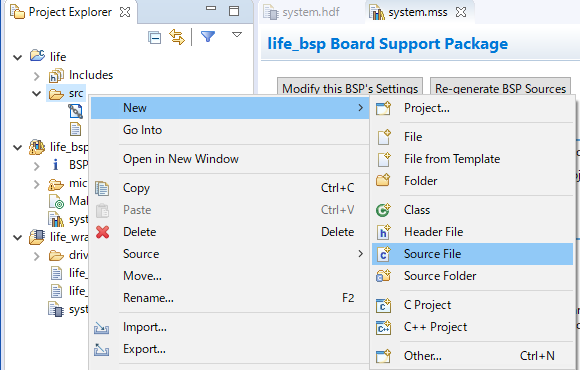
Task: Toggle Link with Editor arrows icon
Action: tap(177, 37)
